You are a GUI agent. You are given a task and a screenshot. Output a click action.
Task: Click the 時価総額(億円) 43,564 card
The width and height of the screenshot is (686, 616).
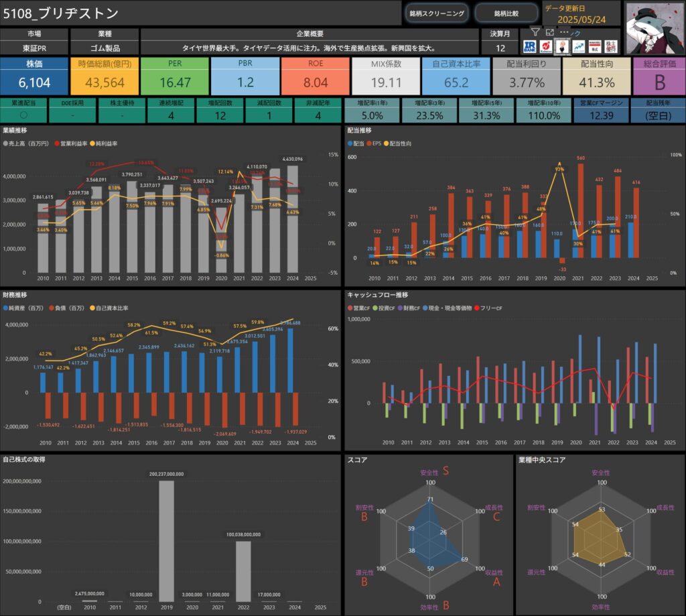[105, 76]
